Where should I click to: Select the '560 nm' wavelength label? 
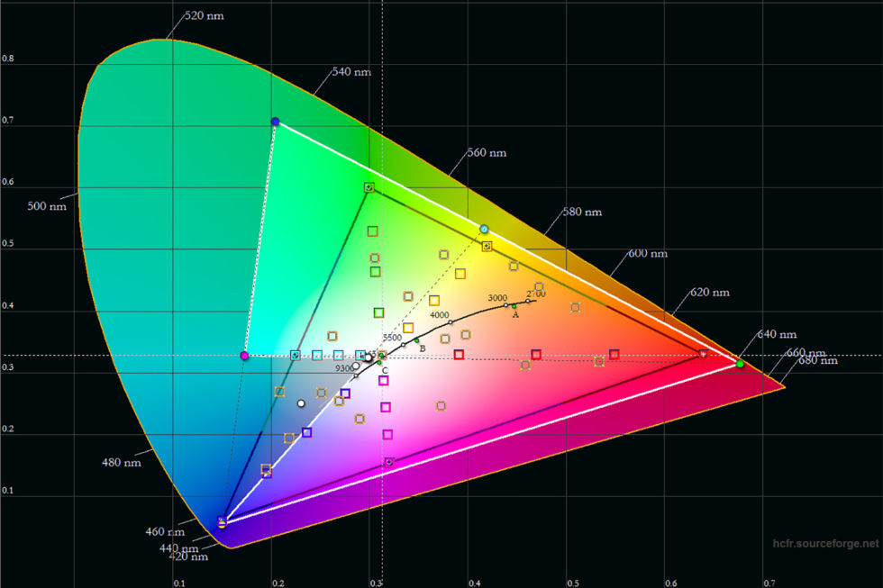(x=487, y=152)
